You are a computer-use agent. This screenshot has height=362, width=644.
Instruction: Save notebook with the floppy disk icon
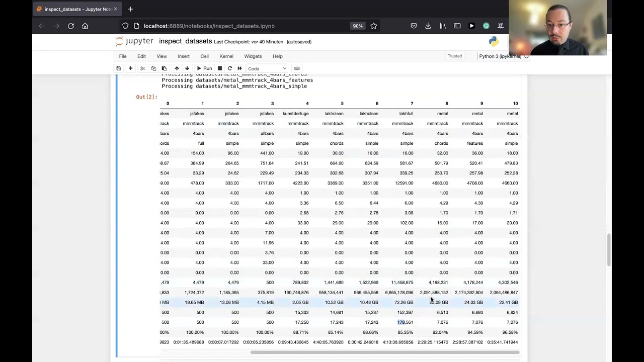(118, 68)
